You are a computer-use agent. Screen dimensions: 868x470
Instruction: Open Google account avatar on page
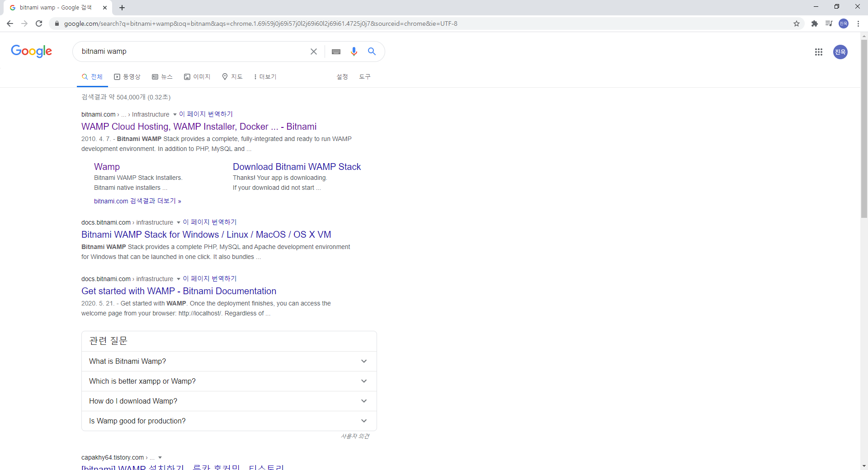click(840, 52)
